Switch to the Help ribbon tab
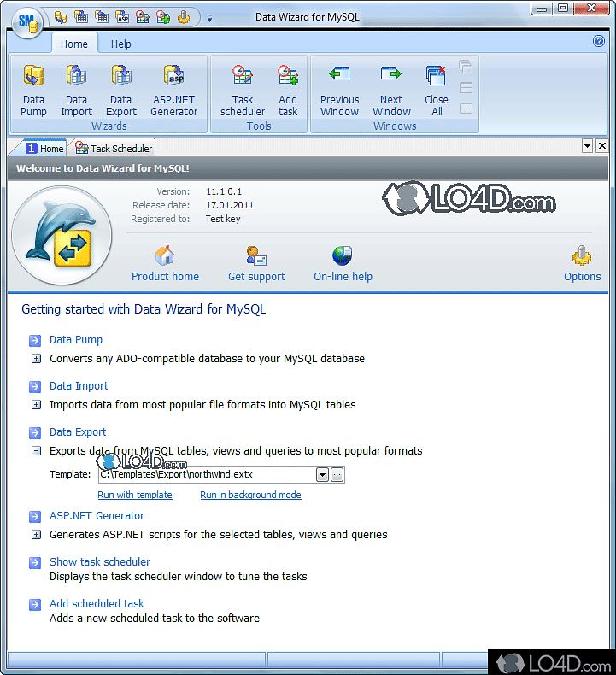 coord(121,44)
